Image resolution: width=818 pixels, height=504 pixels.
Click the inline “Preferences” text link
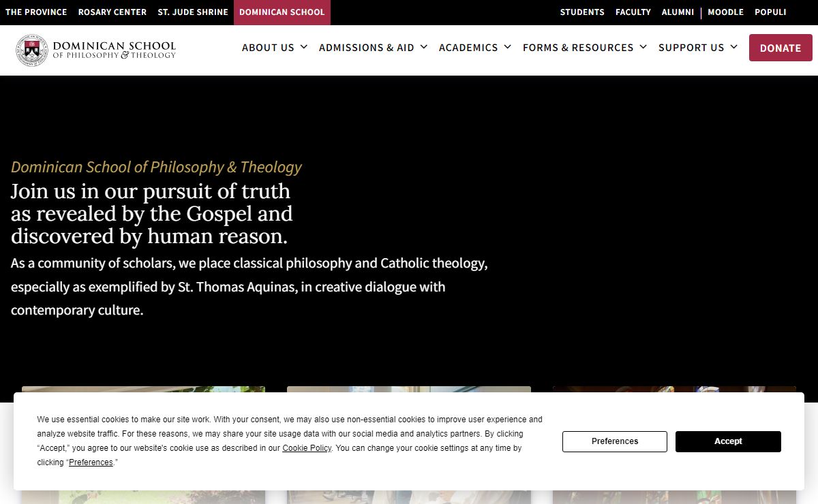91,462
